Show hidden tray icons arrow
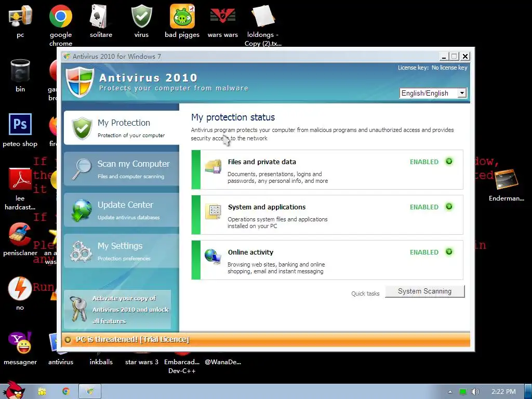The height and width of the screenshot is (399, 532). tap(450, 392)
